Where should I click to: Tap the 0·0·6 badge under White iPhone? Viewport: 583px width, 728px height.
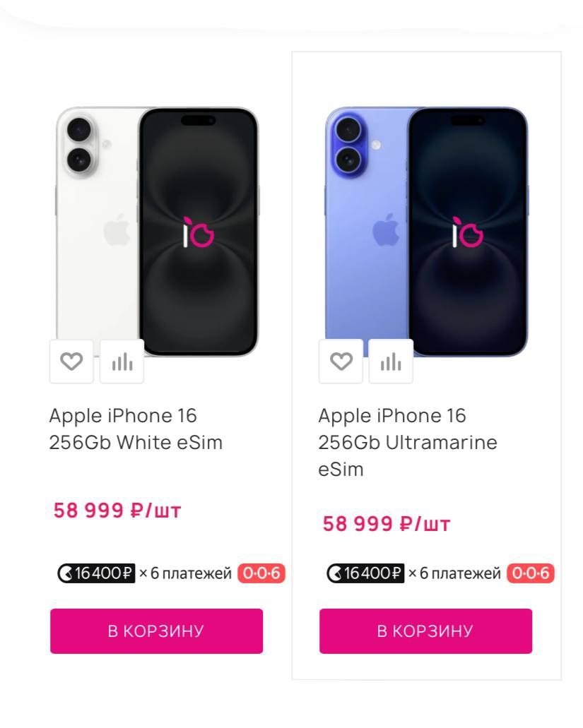click(x=261, y=573)
